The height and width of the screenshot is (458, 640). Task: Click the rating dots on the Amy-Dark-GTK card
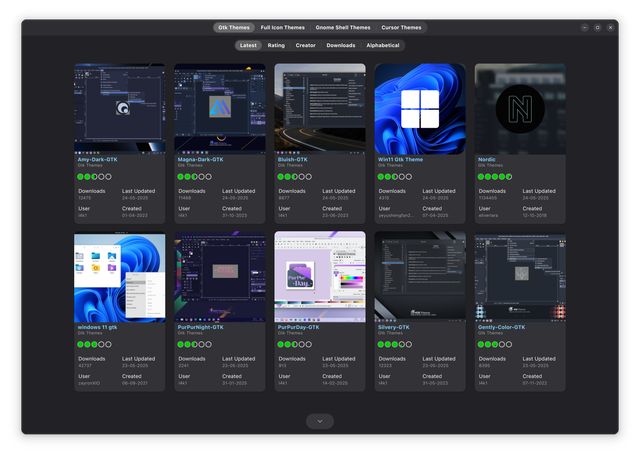(x=94, y=177)
